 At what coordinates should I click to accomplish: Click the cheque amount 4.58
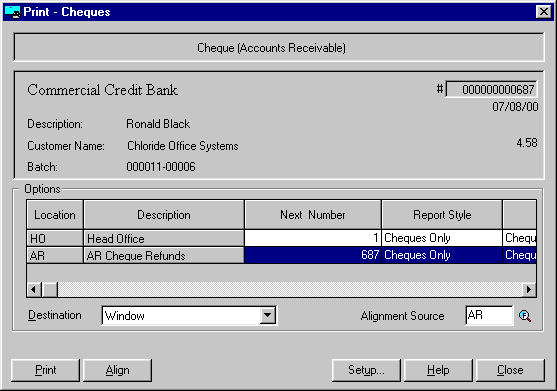(x=527, y=143)
